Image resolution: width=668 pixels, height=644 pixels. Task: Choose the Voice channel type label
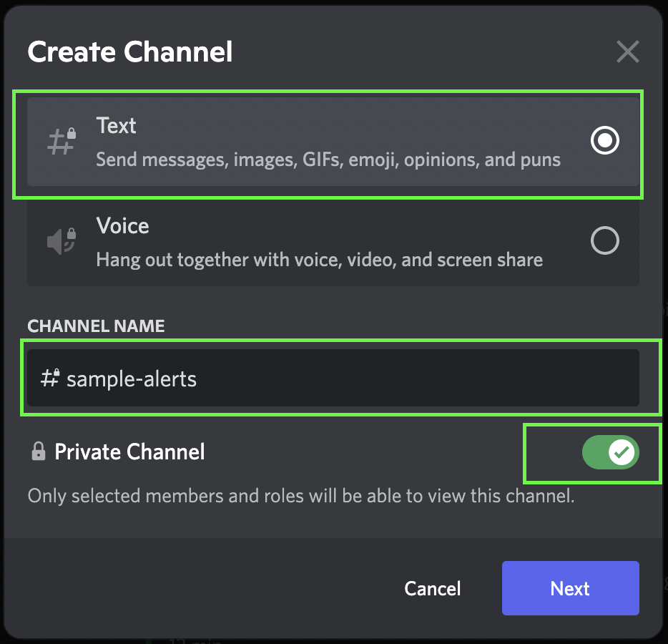click(x=123, y=225)
